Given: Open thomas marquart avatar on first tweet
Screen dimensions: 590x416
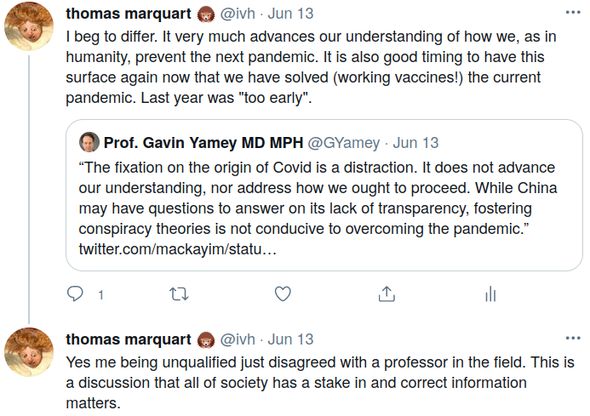Looking at the screenshot, I should click(29, 26).
